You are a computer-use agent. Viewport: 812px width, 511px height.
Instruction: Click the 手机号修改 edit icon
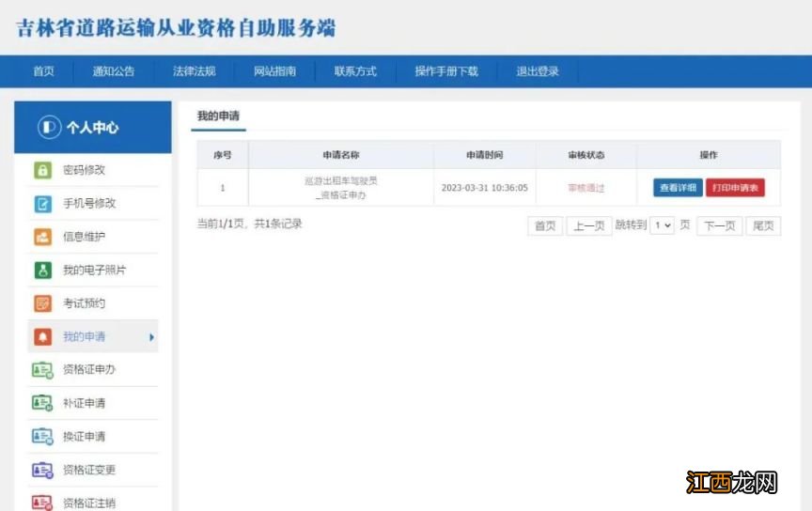tap(42, 204)
